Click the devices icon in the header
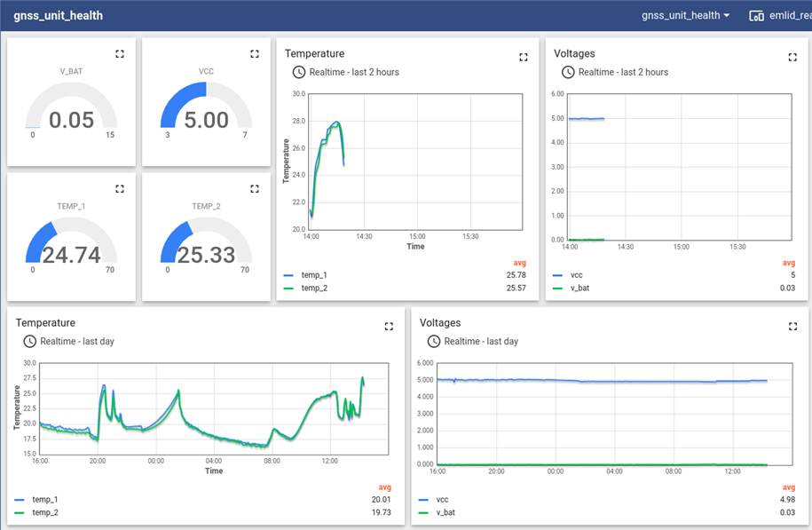The image size is (812, 530). 756,16
